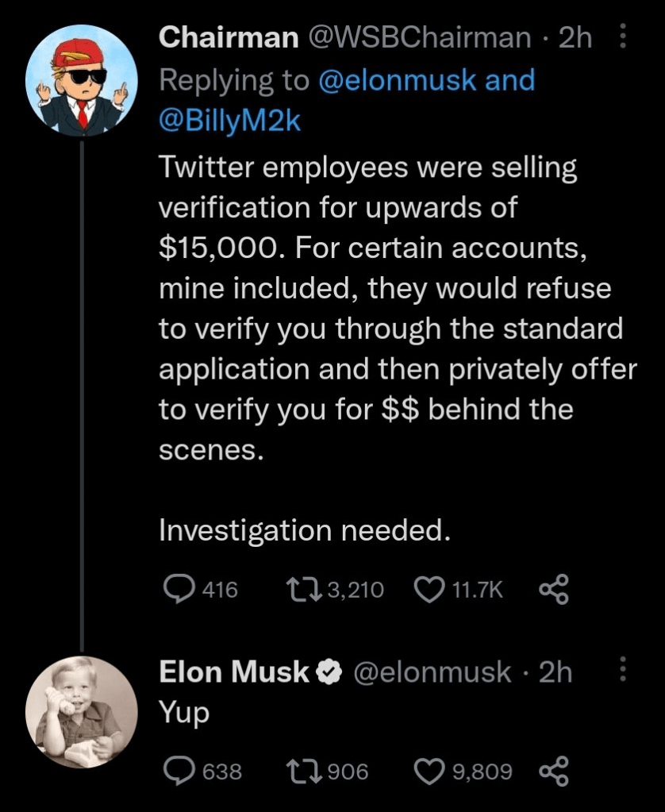The width and height of the screenshot is (665, 812).
Task: Reply to Elon Musk's Yup tweet
Action: [x=177, y=770]
